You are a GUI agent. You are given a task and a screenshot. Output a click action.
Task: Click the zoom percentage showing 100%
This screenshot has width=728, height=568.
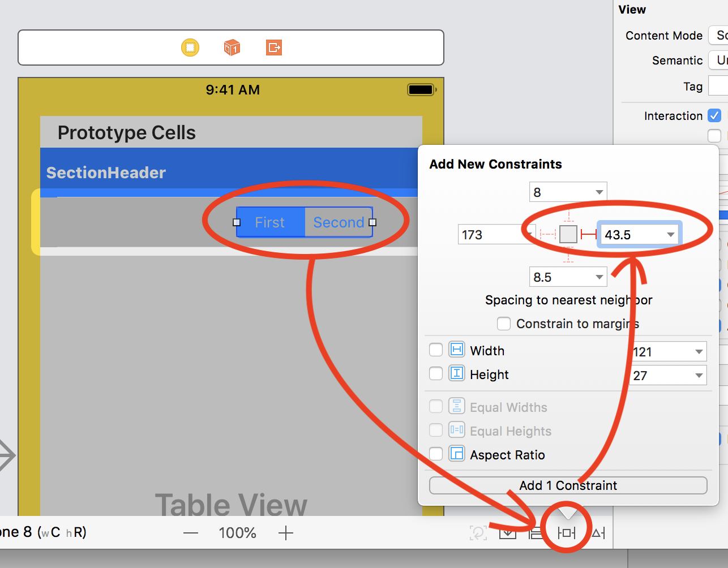[x=237, y=532]
